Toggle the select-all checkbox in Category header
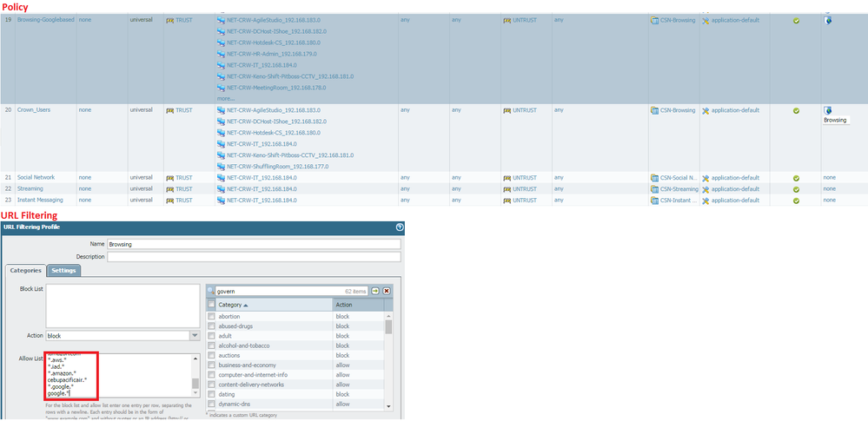Viewport: 868px width, 421px height. [211, 305]
